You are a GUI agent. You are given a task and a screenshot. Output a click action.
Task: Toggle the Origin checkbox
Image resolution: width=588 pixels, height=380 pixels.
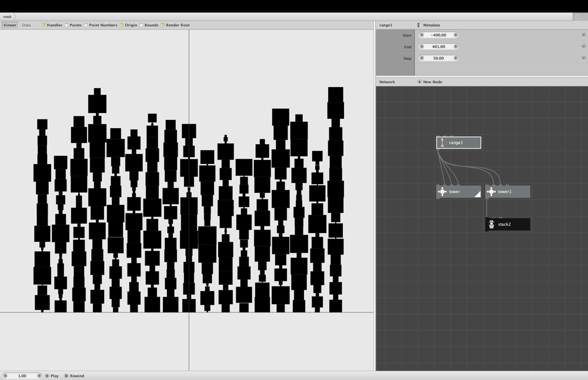(x=122, y=25)
